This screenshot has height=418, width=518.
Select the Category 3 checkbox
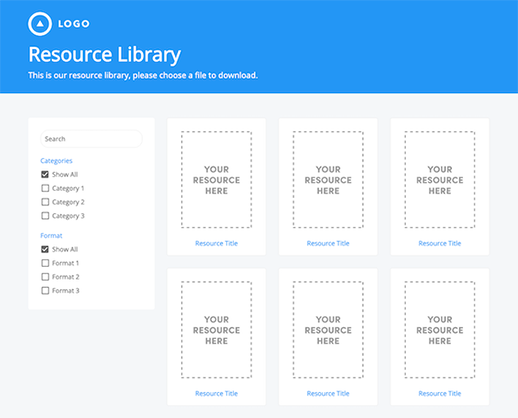(45, 216)
